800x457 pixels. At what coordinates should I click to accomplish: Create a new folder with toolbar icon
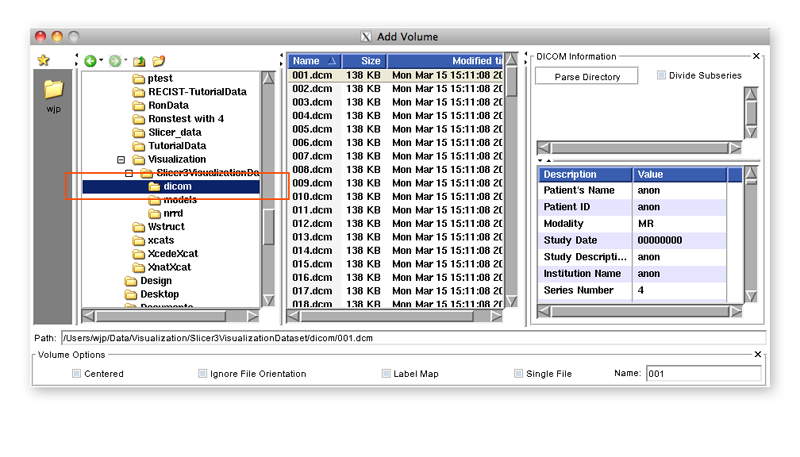[x=159, y=61]
